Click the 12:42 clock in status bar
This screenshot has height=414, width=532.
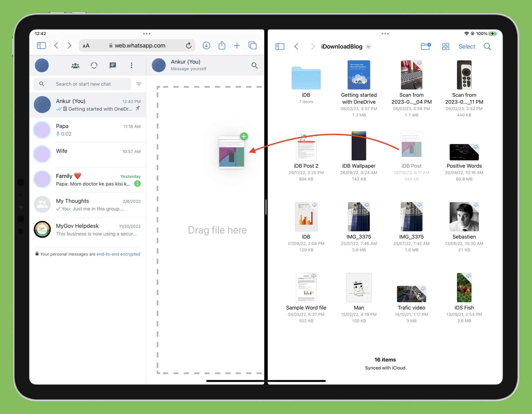[x=40, y=34]
